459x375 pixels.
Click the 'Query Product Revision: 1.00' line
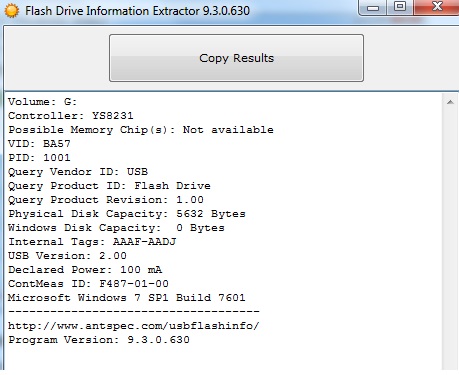(106, 200)
